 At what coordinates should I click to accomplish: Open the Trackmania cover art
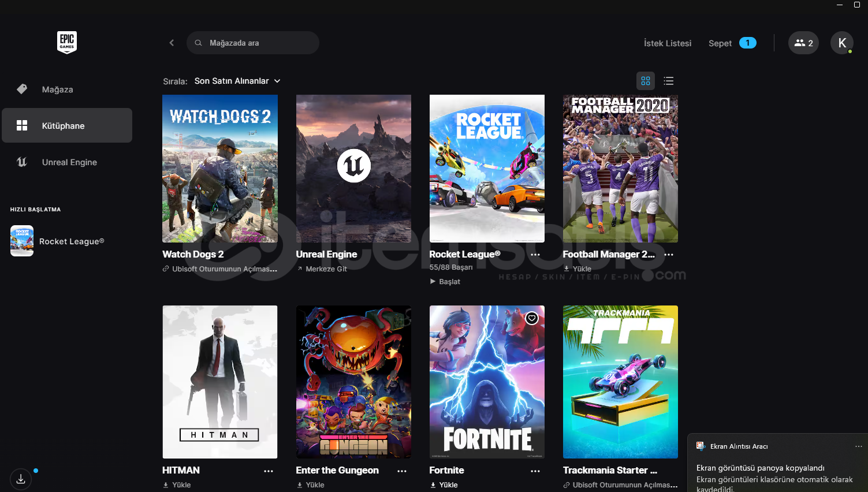click(x=620, y=382)
